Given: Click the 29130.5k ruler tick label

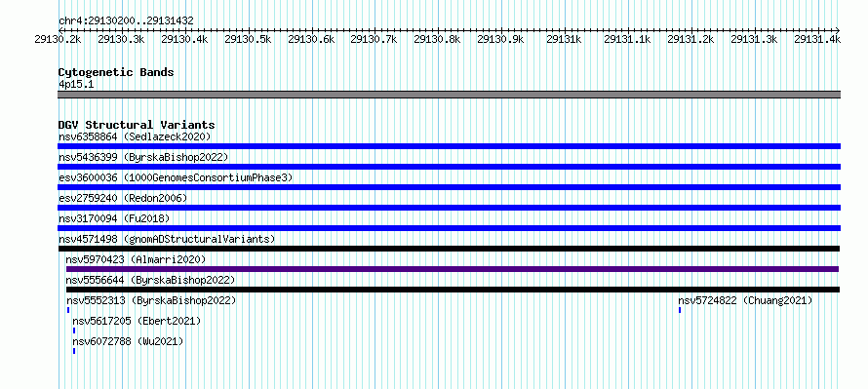Looking at the screenshot, I should point(248,39).
